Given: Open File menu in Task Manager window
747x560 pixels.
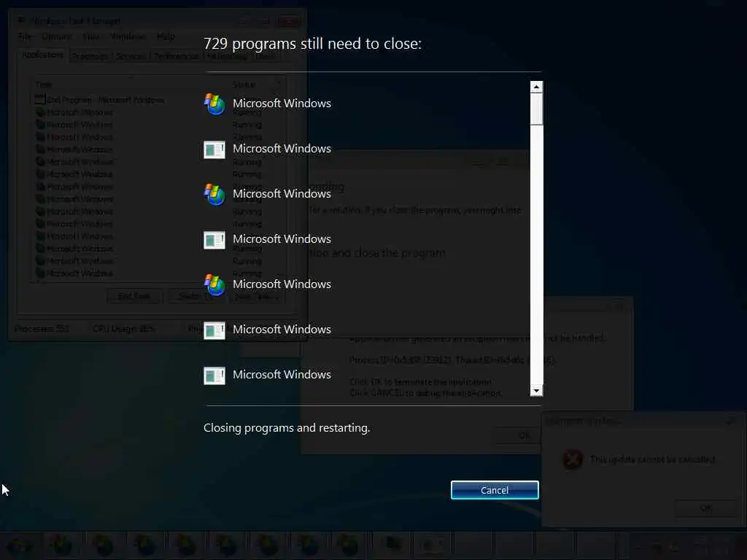Looking at the screenshot, I should pyautogui.click(x=25, y=36).
